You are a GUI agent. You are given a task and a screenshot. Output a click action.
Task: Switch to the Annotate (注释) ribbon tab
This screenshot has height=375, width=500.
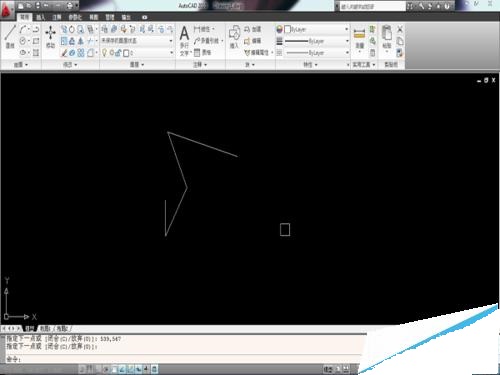[57, 17]
